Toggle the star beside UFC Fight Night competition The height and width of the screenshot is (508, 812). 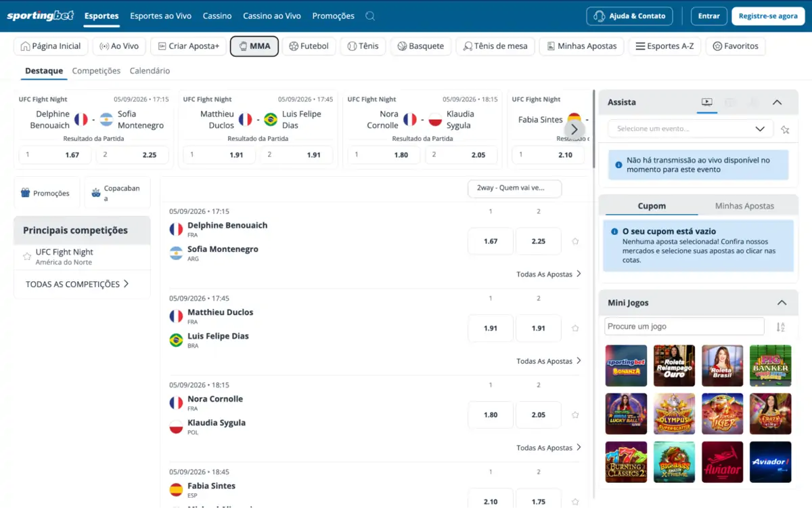point(27,257)
